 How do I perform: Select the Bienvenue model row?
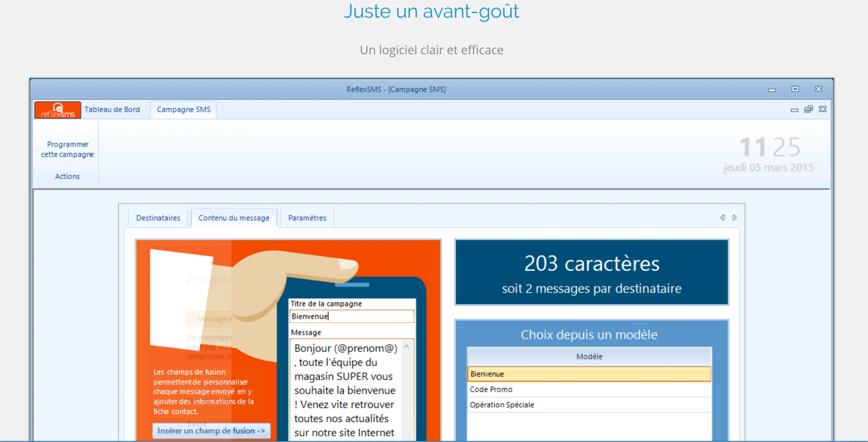point(589,374)
